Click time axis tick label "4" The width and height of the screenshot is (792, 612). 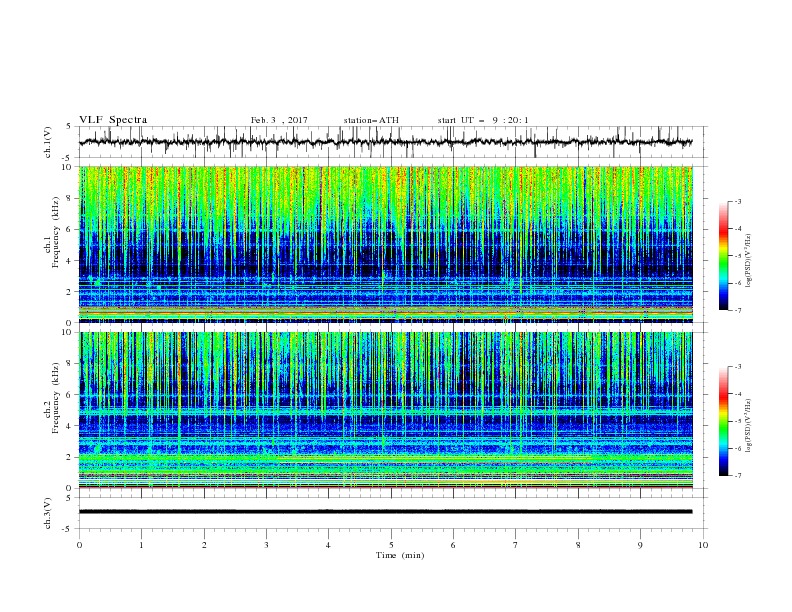click(328, 545)
